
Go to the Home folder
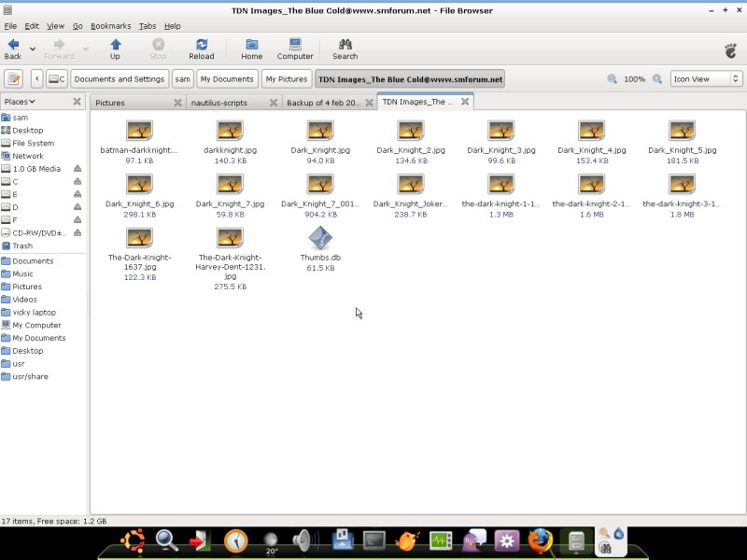pos(251,49)
